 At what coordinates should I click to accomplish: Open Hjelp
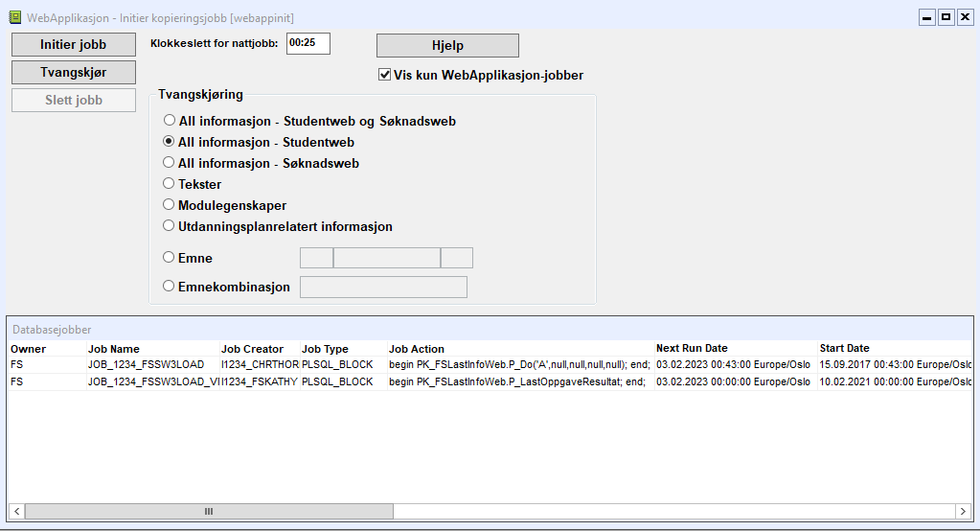coord(447,45)
